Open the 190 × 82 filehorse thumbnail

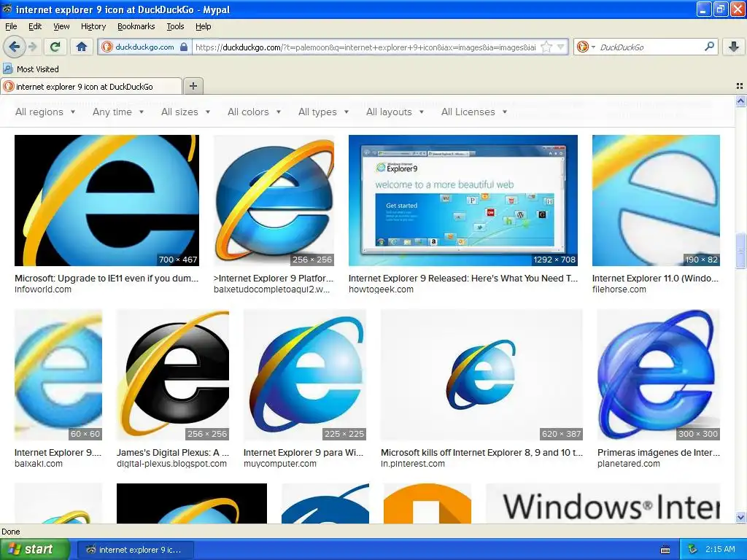tap(656, 201)
